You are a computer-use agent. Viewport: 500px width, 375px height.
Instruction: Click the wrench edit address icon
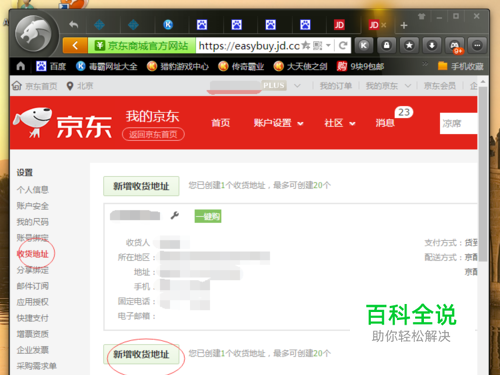[x=175, y=216]
